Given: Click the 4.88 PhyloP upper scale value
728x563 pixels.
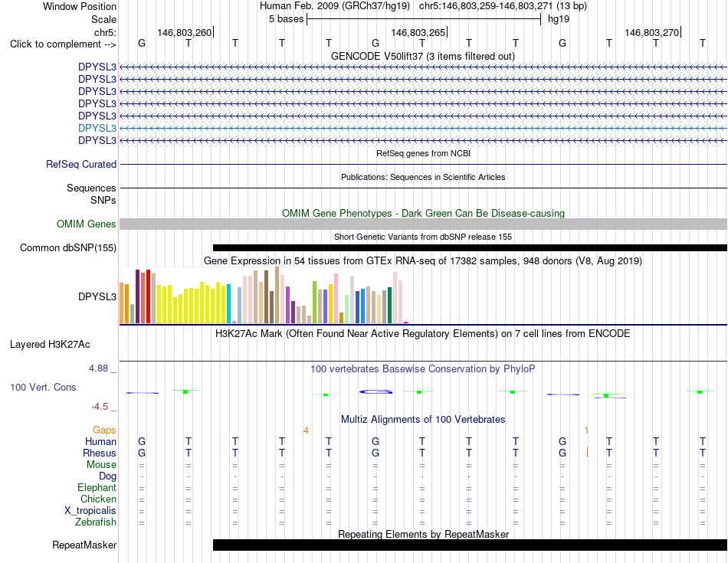Looking at the screenshot, I should 98,368.
